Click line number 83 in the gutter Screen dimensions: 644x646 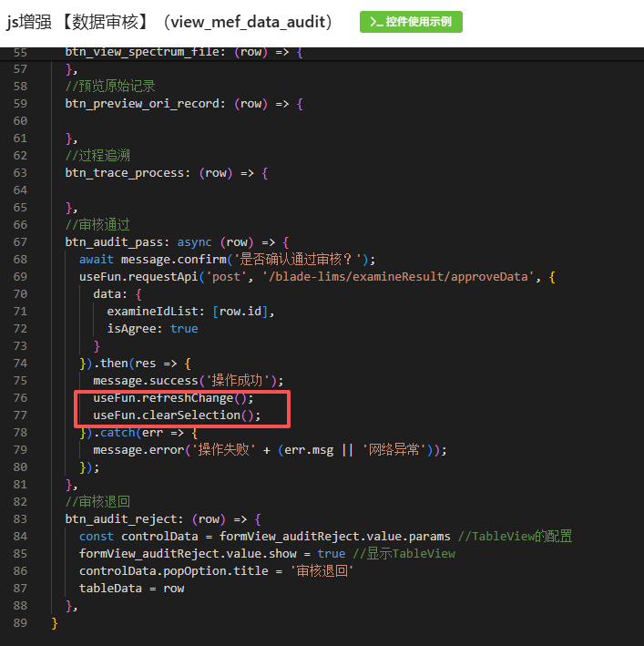(20, 519)
